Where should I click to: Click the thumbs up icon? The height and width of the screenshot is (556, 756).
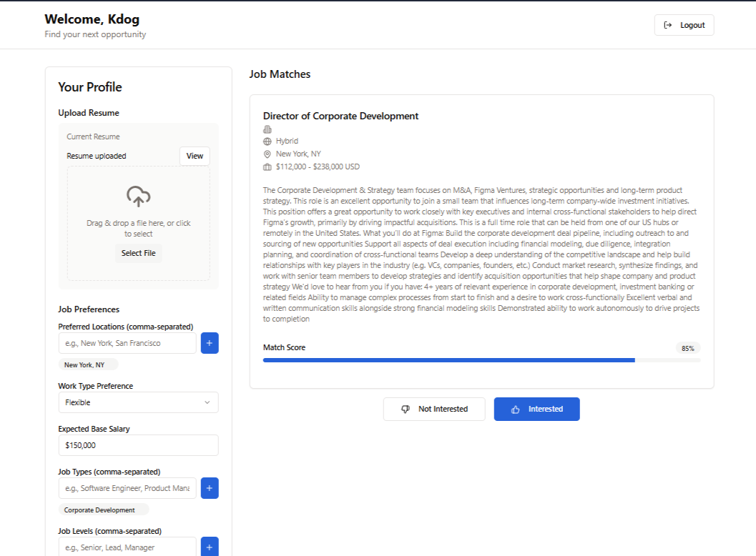pos(516,409)
